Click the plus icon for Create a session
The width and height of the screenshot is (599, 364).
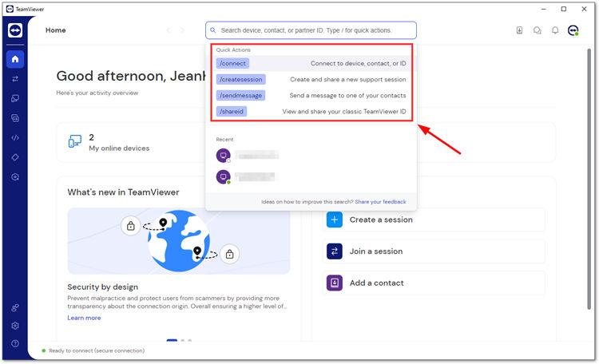click(x=335, y=220)
